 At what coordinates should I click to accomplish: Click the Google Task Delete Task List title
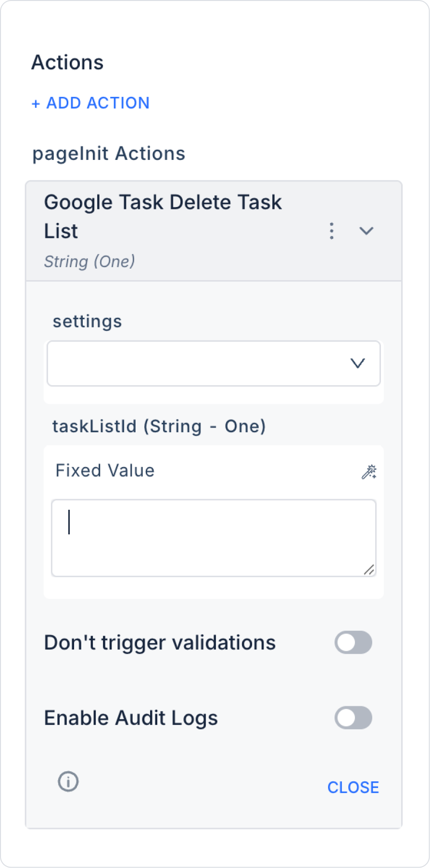coord(163,217)
